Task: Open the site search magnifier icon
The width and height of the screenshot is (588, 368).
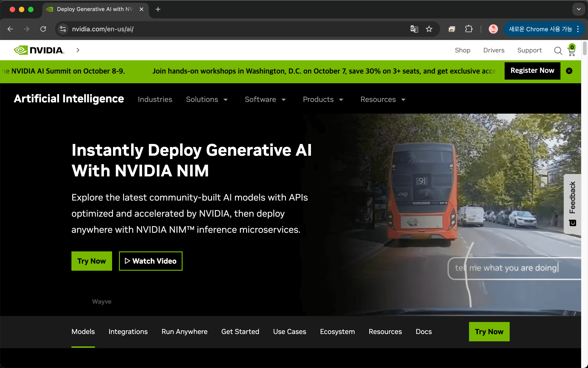Action: tap(558, 51)
